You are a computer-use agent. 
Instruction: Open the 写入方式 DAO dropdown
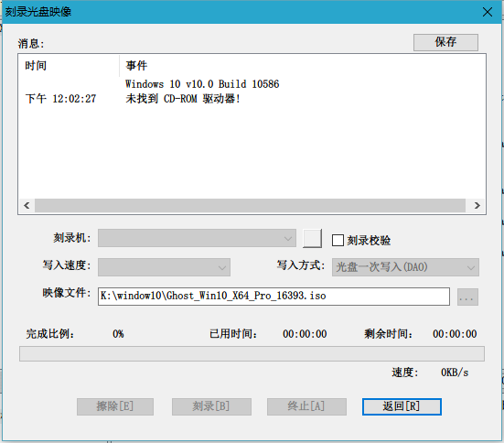click(405, 267)
